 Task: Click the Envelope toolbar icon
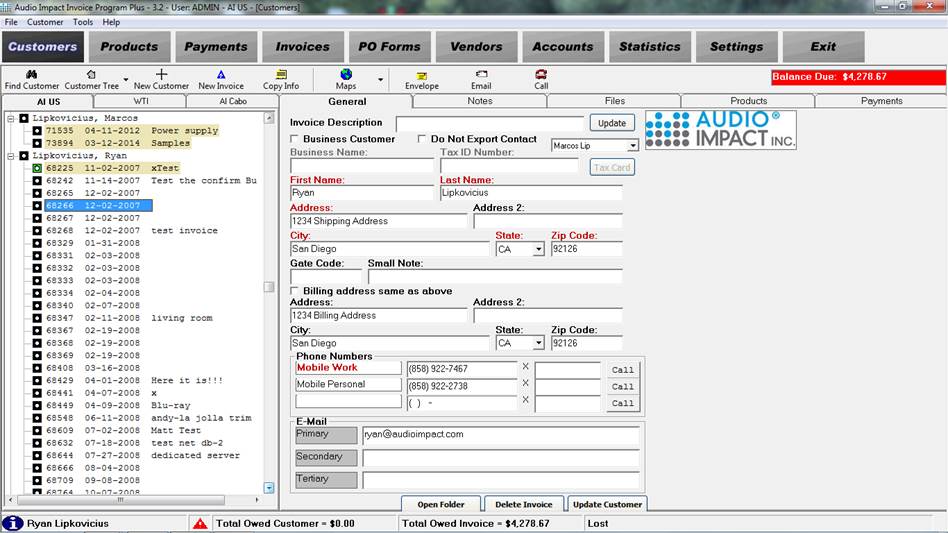[422, 75]
